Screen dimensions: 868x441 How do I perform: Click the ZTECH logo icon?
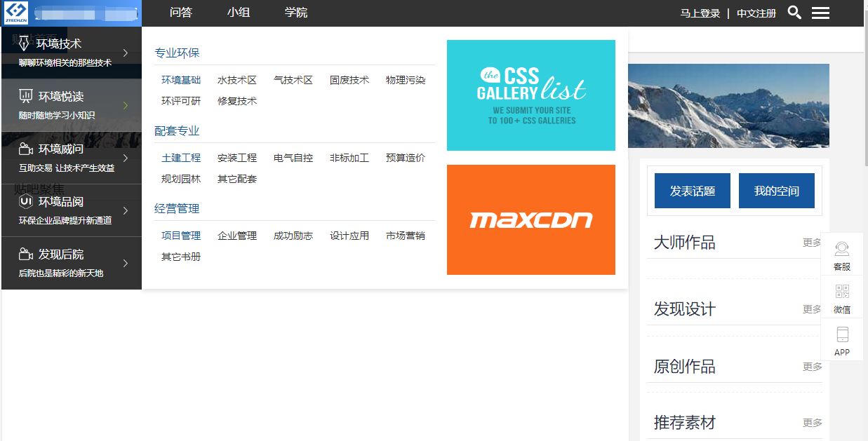pos(15,13)
